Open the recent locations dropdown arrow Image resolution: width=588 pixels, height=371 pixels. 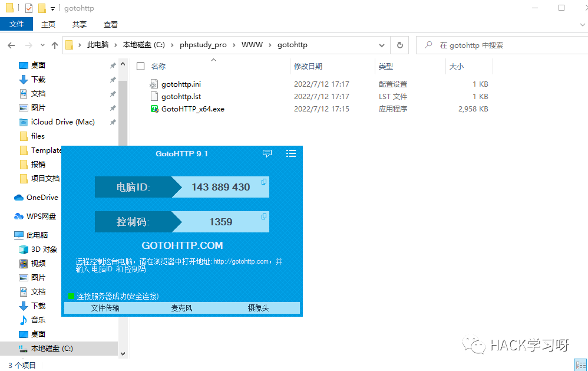tap(43, 45)
